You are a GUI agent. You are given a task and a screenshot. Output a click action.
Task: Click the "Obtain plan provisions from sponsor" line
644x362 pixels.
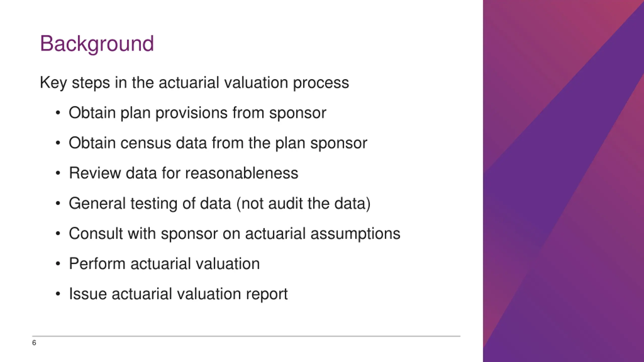coord(197,113)
